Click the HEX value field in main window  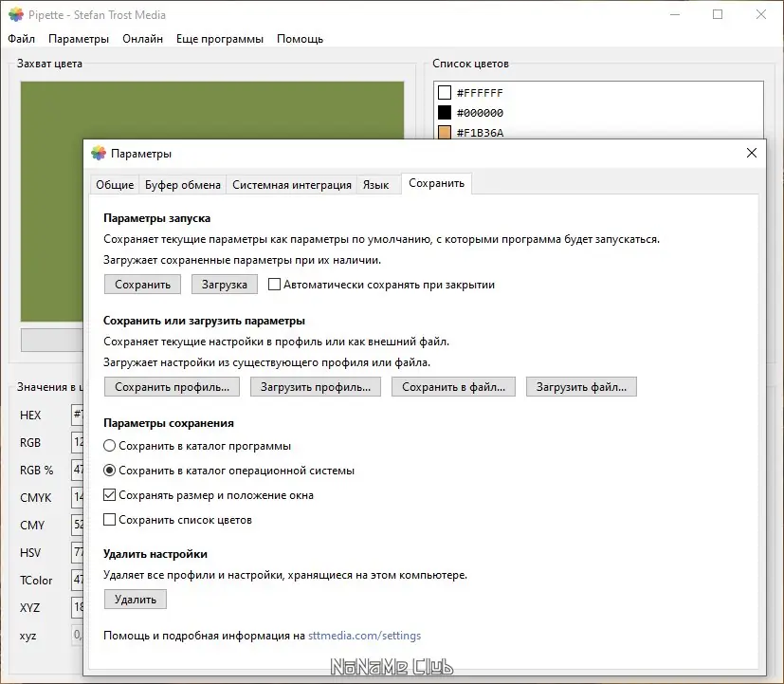(77, 415)
